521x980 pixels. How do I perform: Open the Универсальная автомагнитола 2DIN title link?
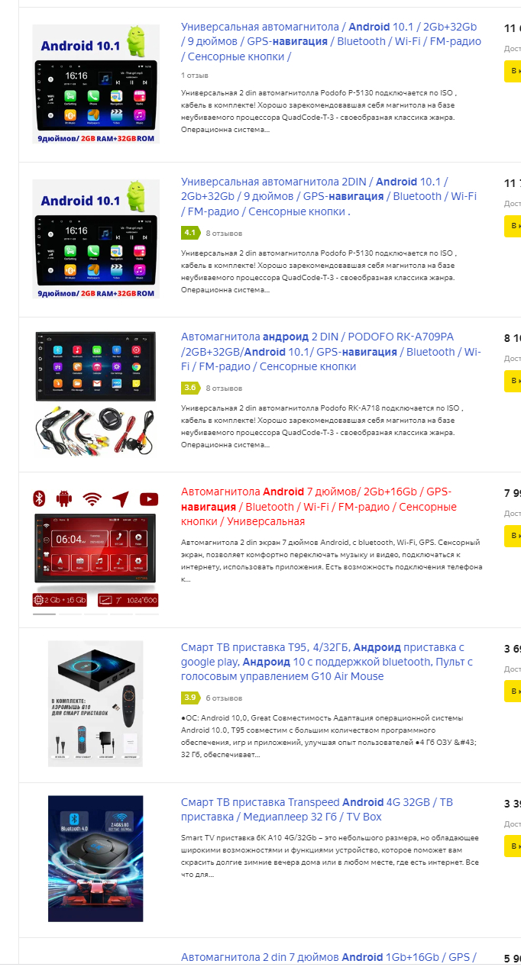point(328,196)
